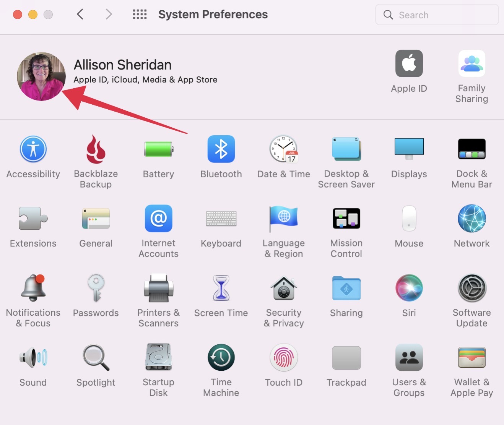The image size is (504, 425).
Task: Go back using the left chevron
Action: tap(80, 15)
